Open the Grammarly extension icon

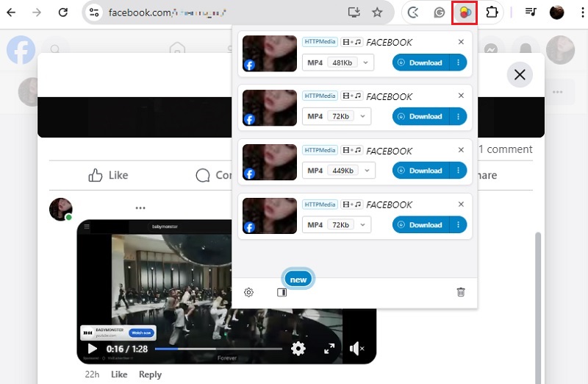(x=439, y=13)
